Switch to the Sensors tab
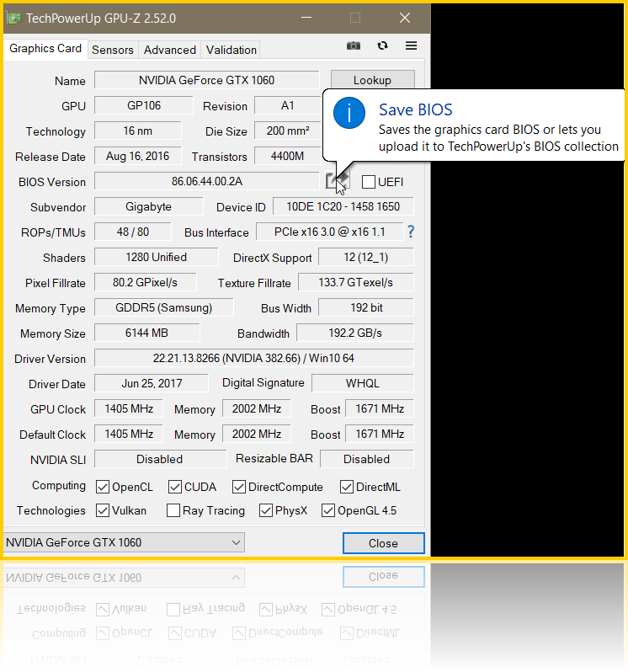Screen dimensions: 628x672 (x=113, y=50)
